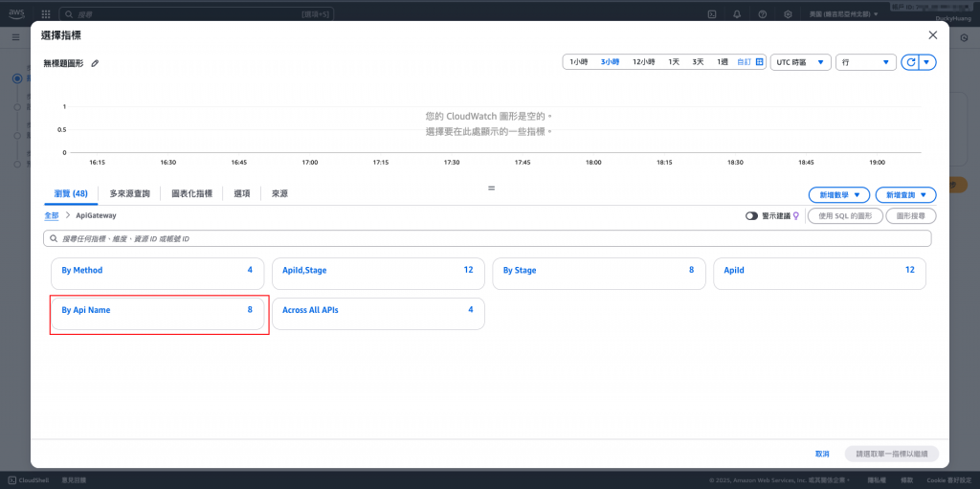Click 隱私權 footer link
Viewport: 980px width, 489px height.
pos(877,479)
